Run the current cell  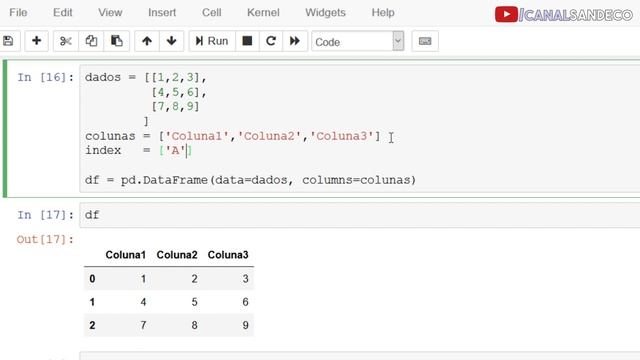[x=212, y=41]
